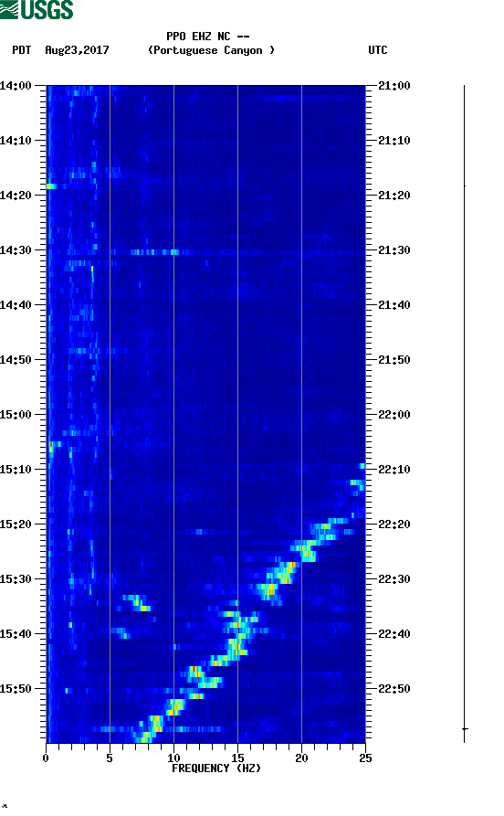Click the date 'Aug23,2017'

click(x=77, y=50)
